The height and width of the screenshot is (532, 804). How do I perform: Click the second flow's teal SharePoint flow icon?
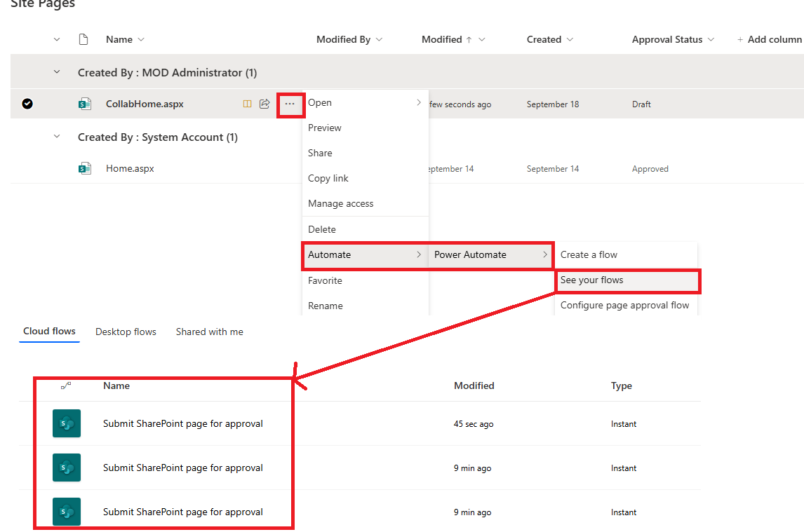point(67,468)
